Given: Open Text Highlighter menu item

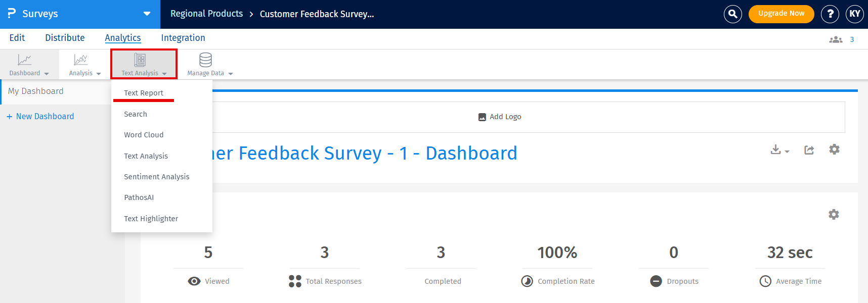Looking at the screenshot, I should pos(151,219).
